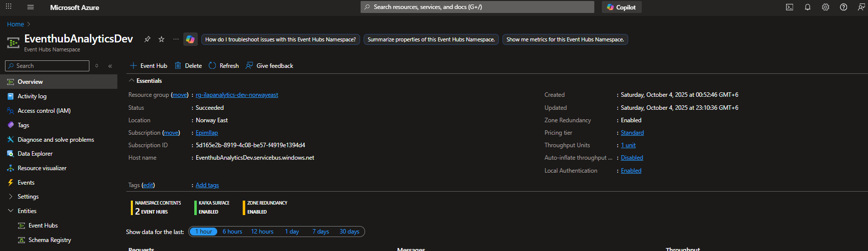Viewport: 868px width, 251px height.
Task: Click the 1 unit throughput link
Action: pyautogui.click(x=628, y=145)
